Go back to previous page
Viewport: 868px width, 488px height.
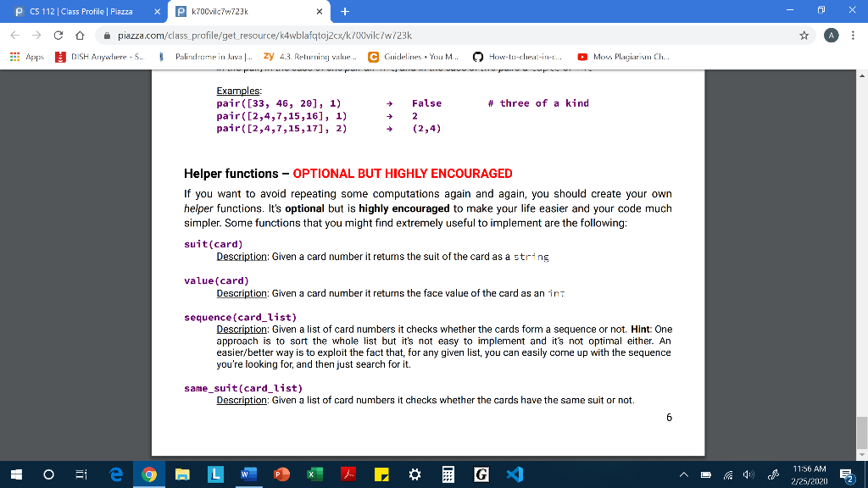tap(15, 36)
